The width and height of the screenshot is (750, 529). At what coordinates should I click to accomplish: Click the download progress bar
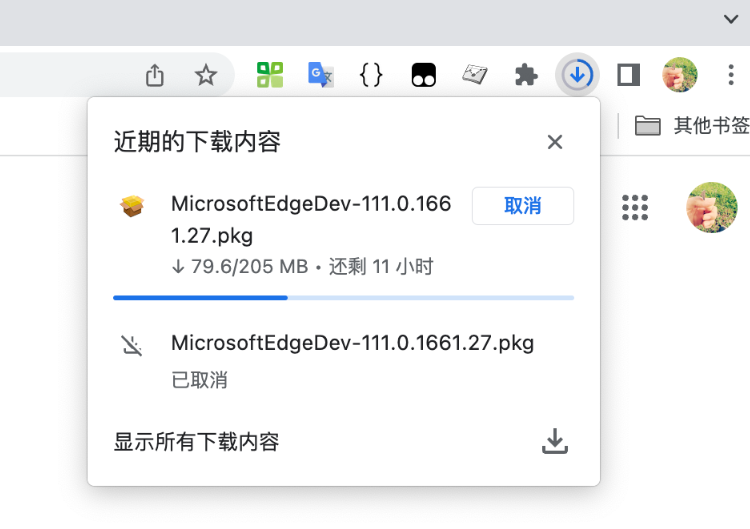pos(343,298)
